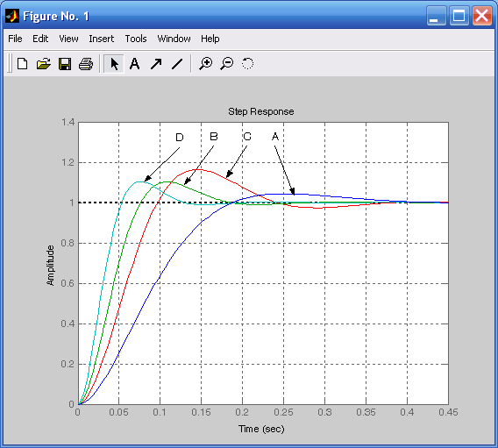The image size is (498, 448).
Task: Toggle the Edit Plot arrow pointer tool
Action: pyautogui.click(x=114, y=64)
